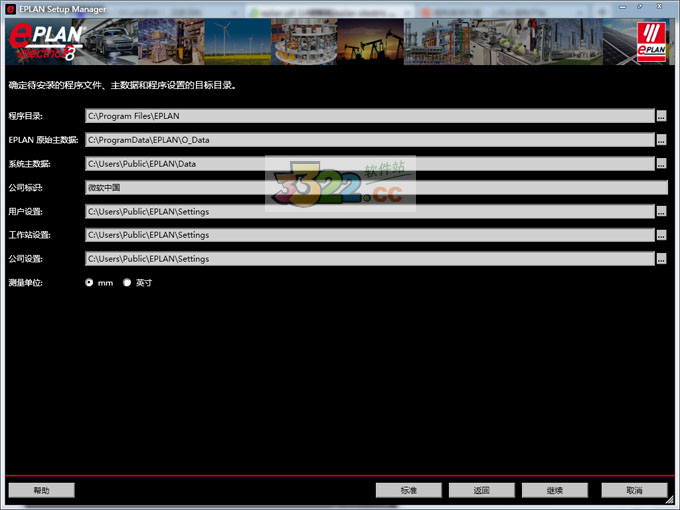
Task: Select mm as measurement unit
Action: point(89,282)
